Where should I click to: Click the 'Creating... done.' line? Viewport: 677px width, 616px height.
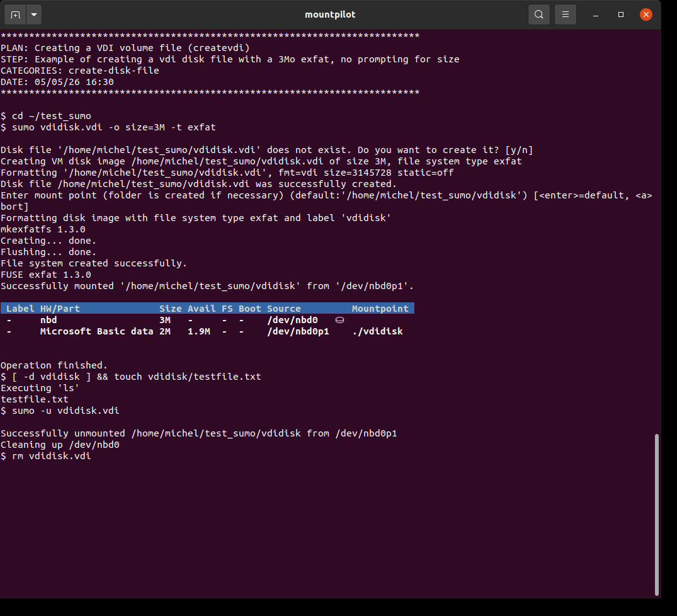click(48, 241)
